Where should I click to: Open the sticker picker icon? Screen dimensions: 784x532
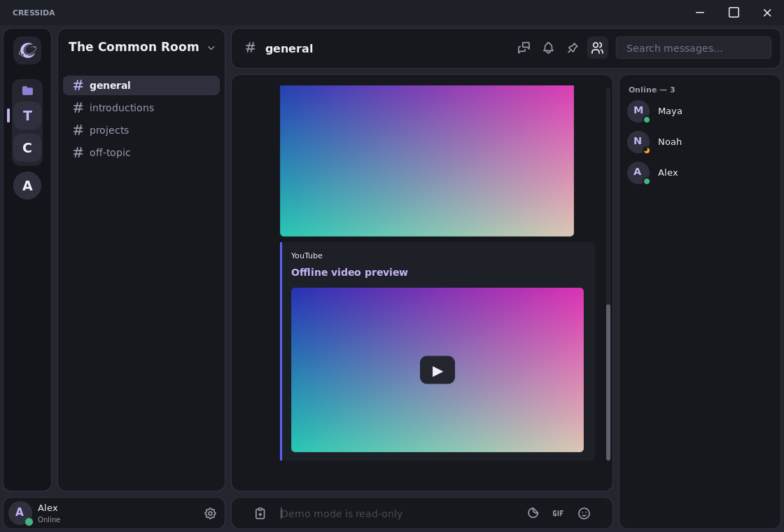(533, 513)
